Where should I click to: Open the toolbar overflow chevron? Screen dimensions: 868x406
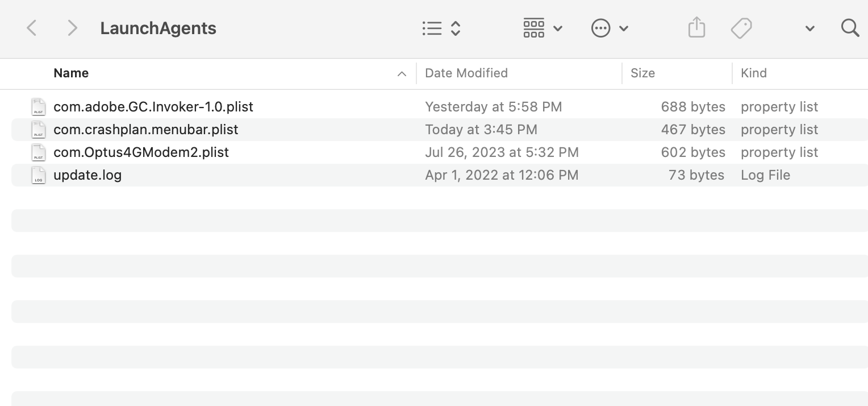tap(810, 28)
